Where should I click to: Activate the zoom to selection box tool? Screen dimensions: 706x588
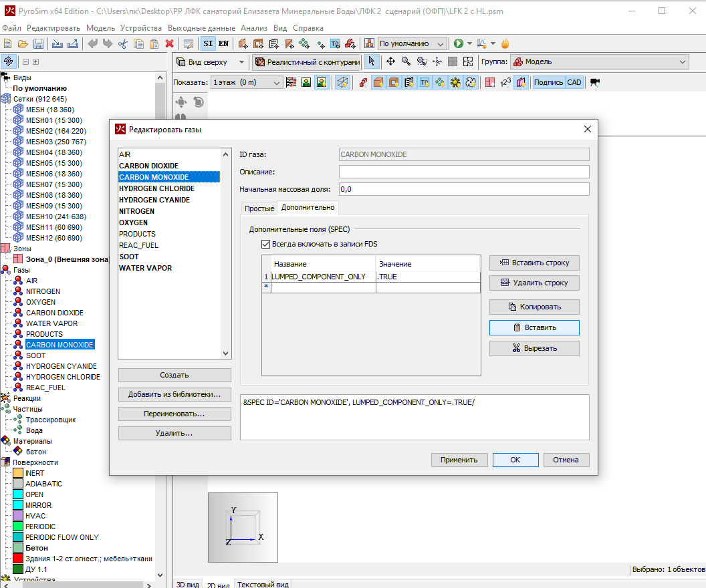coord(422,61)
